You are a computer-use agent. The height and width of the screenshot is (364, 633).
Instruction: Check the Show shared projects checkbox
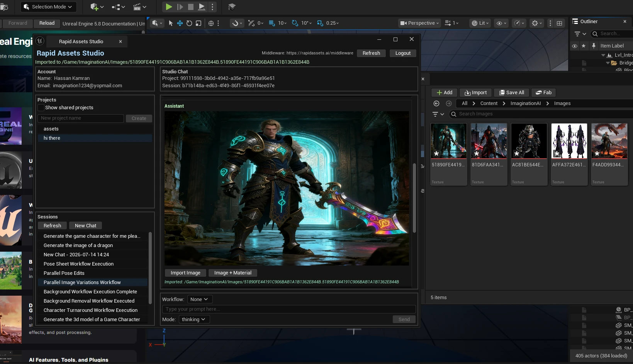(x=41, y=108)
